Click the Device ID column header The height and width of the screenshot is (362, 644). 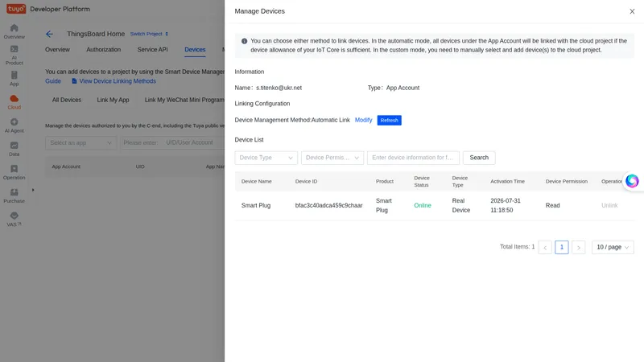(306, 181)
